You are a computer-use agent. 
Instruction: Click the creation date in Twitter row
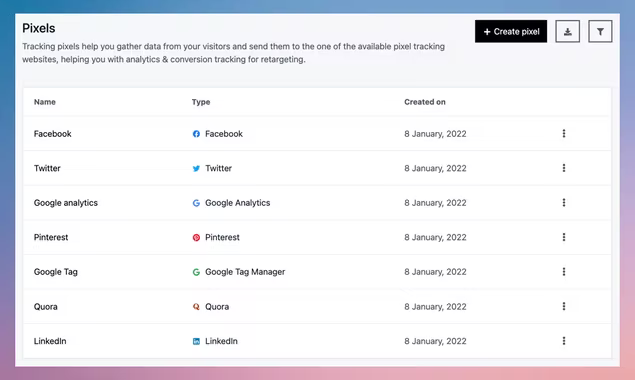(435, 168)
